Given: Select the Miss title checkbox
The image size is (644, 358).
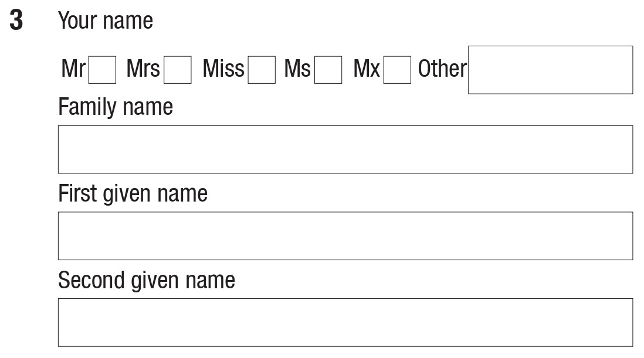Looking at the screenshot, I should tap(261, 70).
